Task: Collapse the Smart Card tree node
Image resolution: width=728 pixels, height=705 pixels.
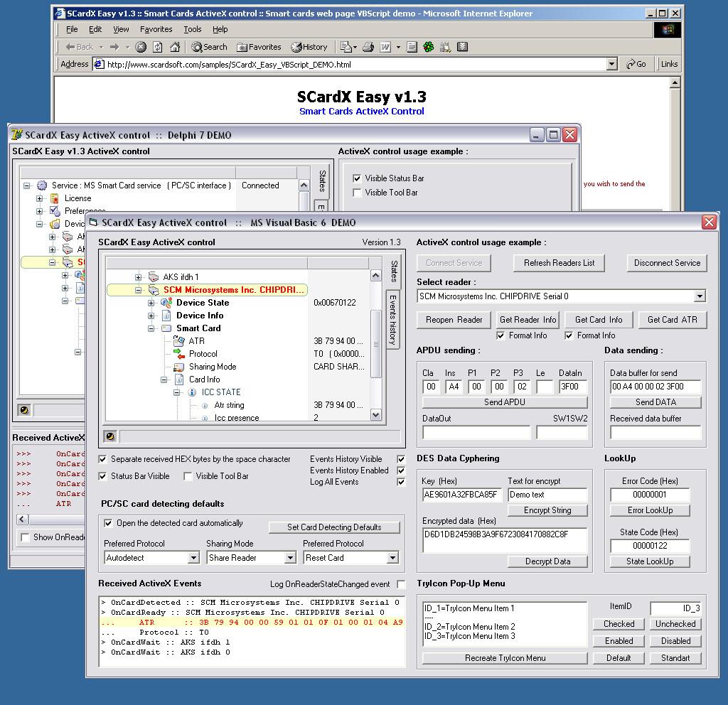Action: click(x=151, y=328)
